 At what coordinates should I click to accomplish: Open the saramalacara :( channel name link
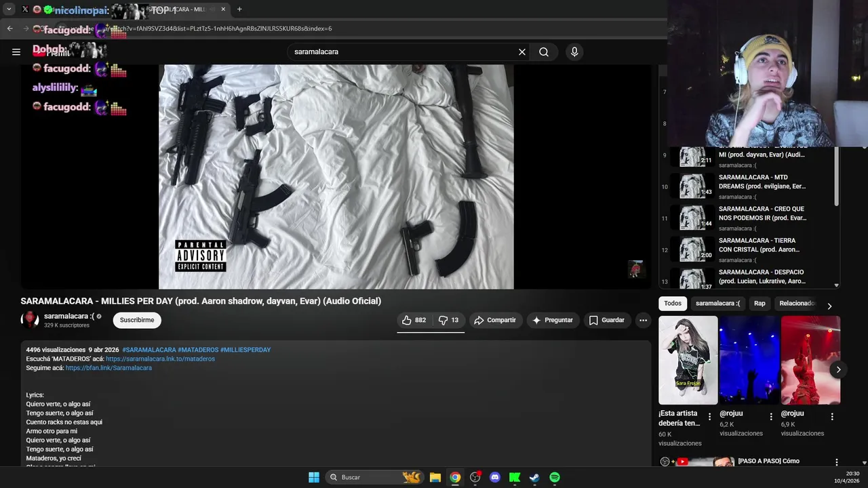(69, 316)
